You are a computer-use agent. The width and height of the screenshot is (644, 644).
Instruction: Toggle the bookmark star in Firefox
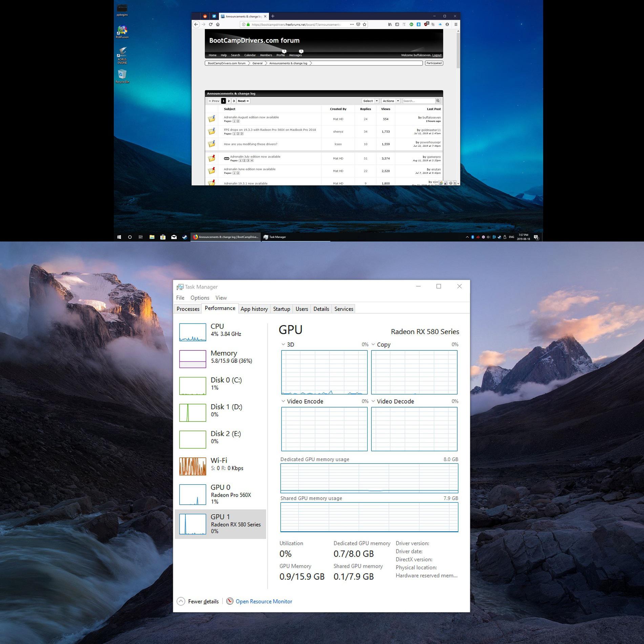[x=364, y=24]
